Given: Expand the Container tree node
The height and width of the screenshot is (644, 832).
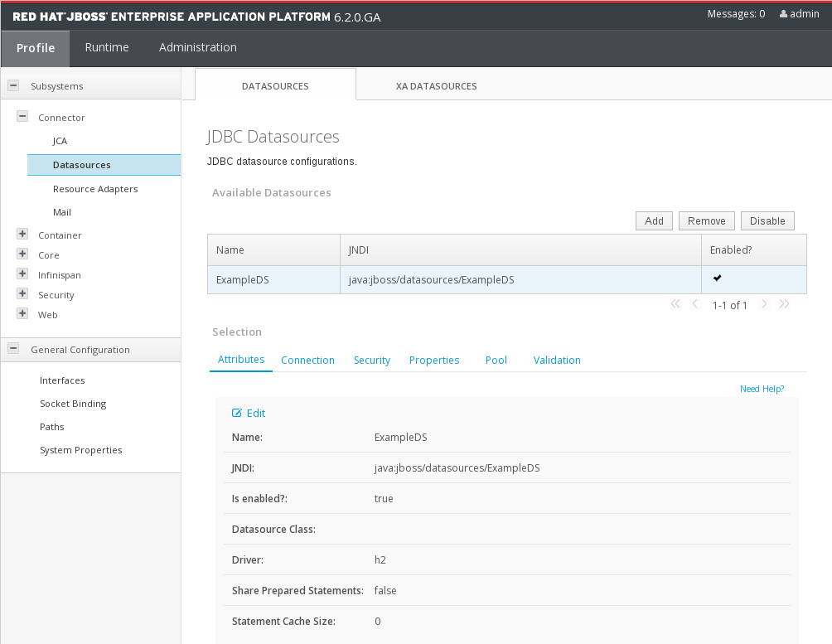Looking at the screenshot, I should tap(22, 235).
